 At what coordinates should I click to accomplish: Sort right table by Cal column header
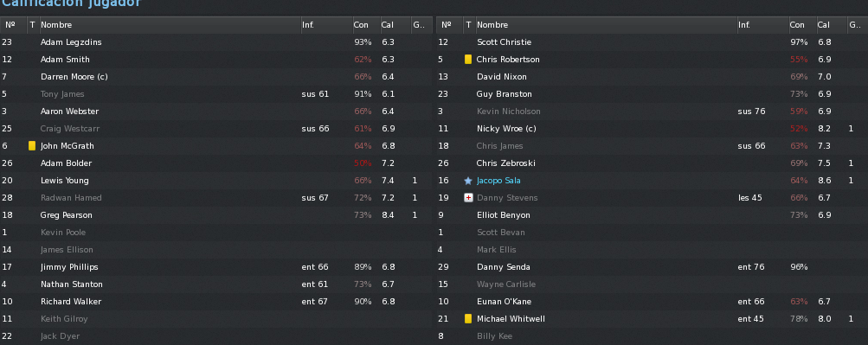(x=832, y=25)
